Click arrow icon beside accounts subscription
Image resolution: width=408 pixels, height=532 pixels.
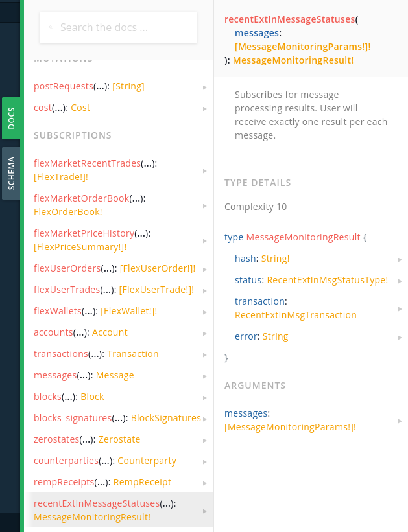point(205,333)
